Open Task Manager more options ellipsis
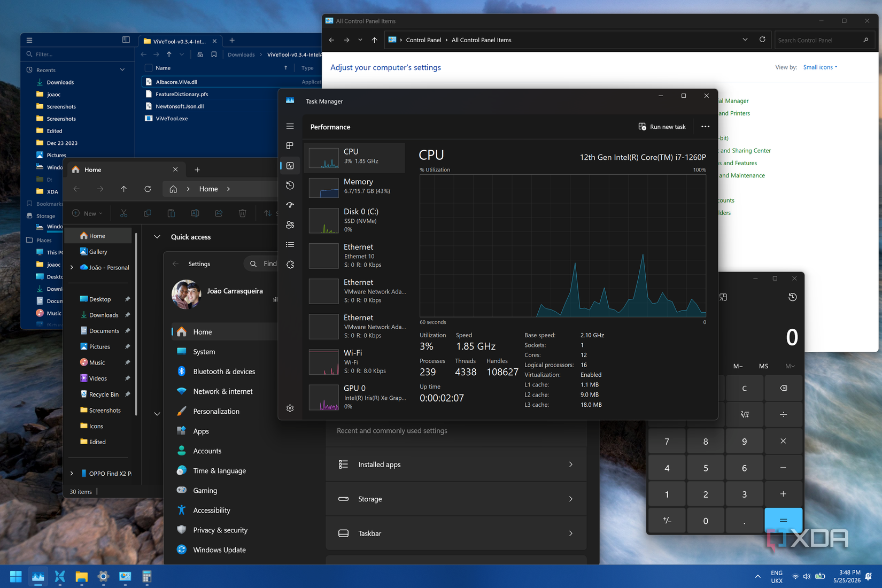This screenshot has height=588, width=882. [705, 127]
